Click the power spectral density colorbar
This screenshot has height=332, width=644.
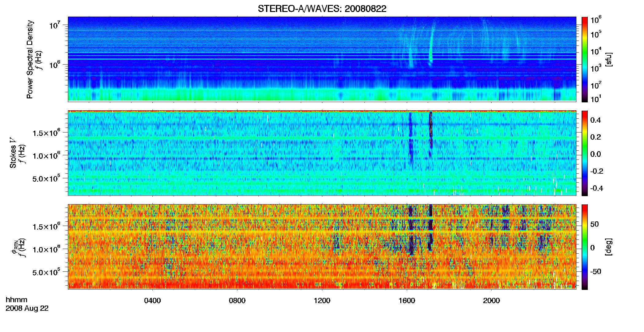(585, 59)
